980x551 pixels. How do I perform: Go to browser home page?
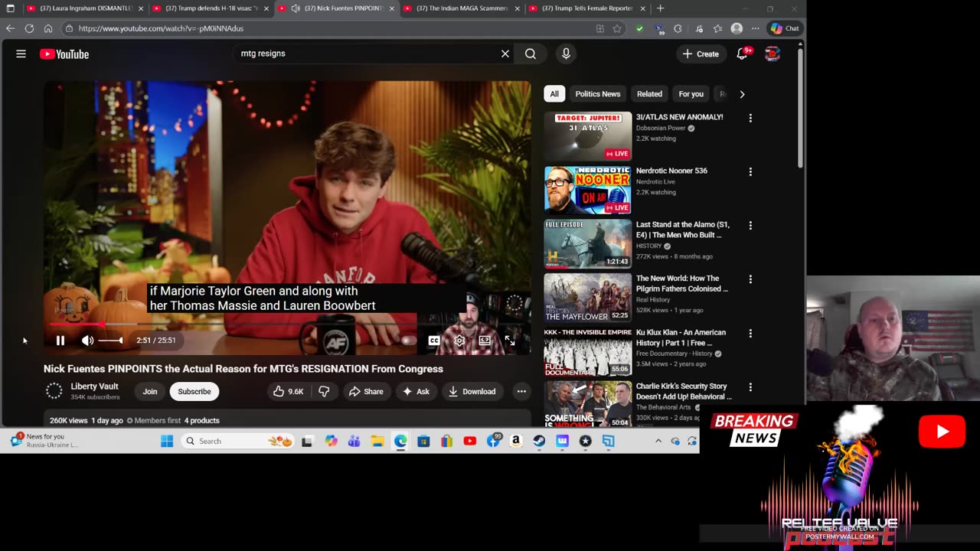pyautogui.click(x=47, y=28)
